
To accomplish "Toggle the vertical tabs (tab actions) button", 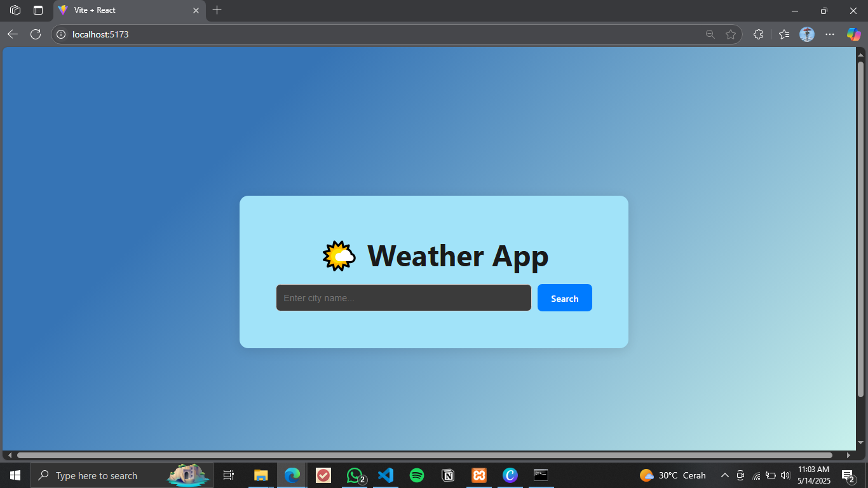I will [x=38, y=10].
